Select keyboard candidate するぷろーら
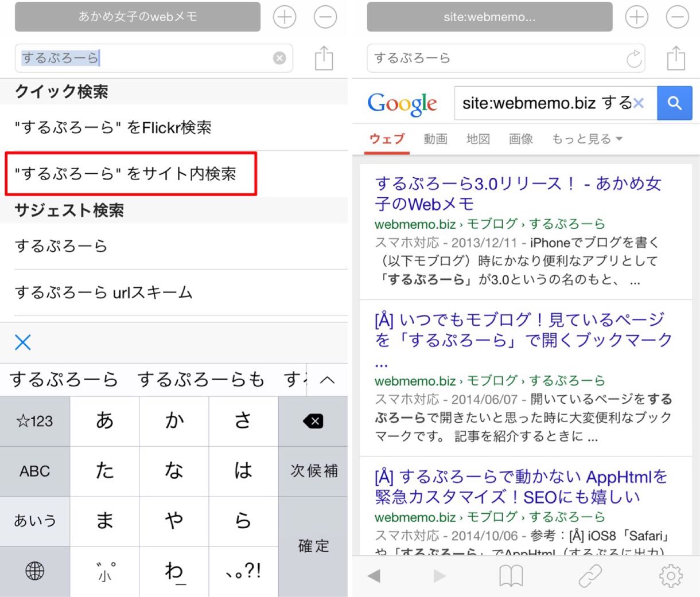The height and width of the screenshot is (597, 700). coord(64,380)
